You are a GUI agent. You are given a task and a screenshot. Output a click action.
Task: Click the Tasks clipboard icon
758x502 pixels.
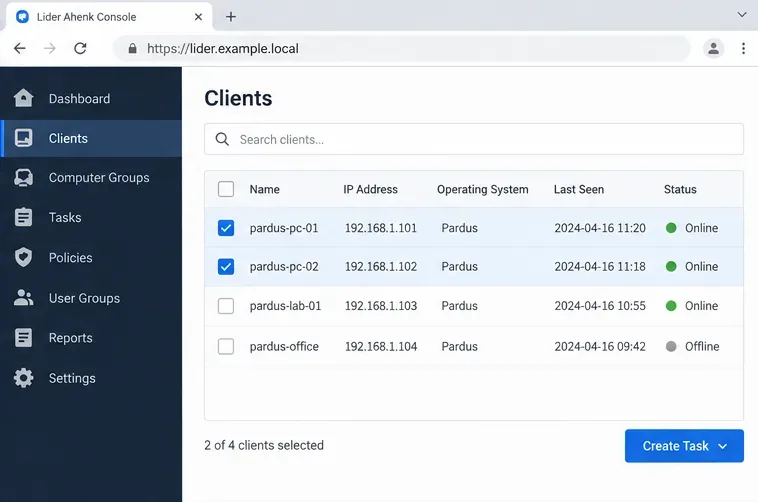(23, 217)
